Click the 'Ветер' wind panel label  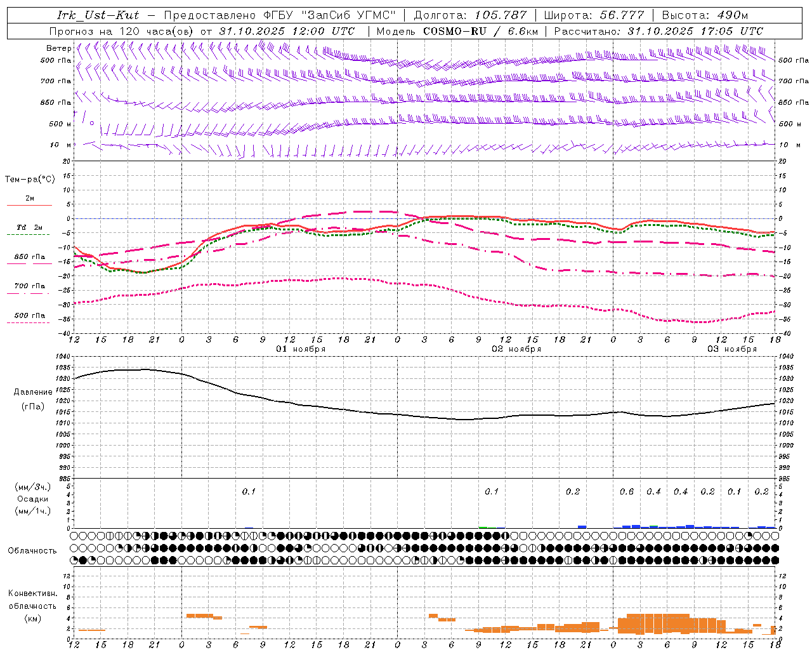pyautogui.click(x=58, y=48)
